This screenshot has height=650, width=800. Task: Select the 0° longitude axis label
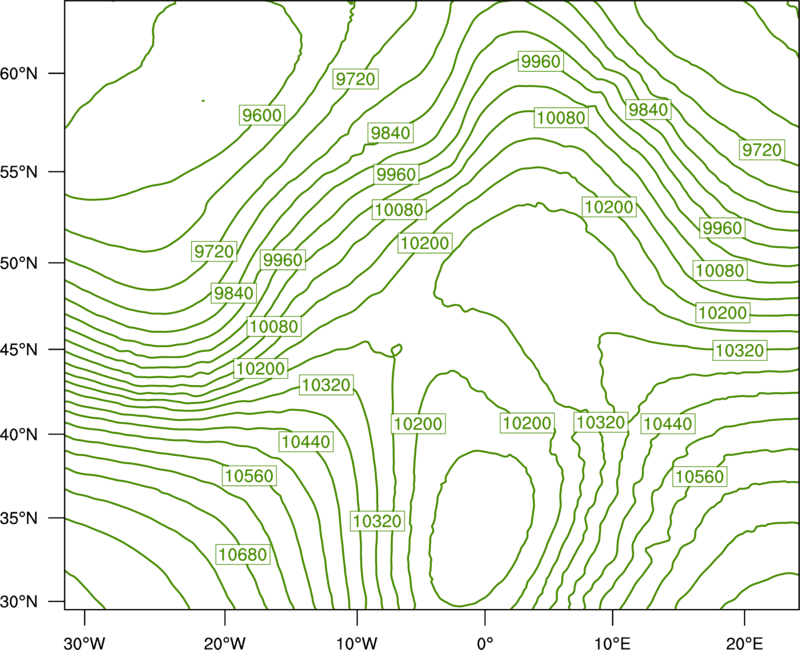[x=485, y=643]
